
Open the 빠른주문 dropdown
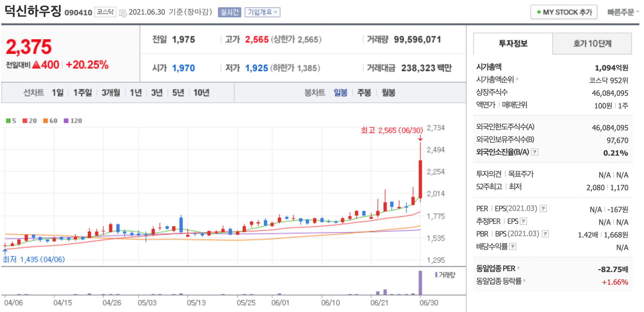623,12
